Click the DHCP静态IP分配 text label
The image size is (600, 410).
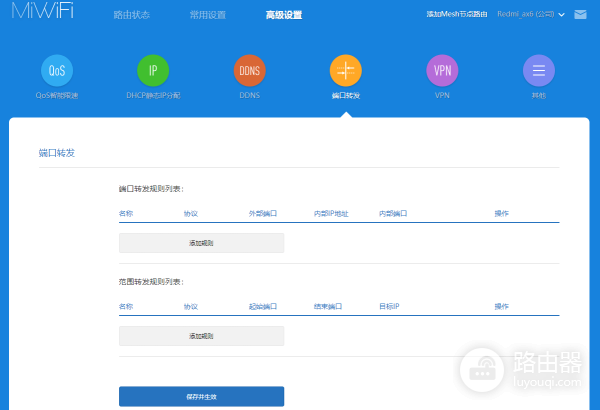pyautogui.click(x=153, y=95)
